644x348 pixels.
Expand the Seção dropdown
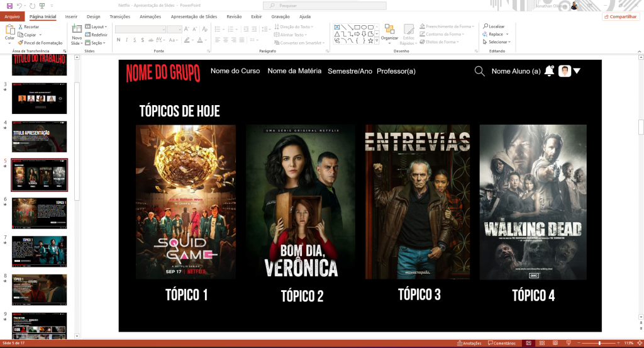pyautogui.click(x=96, y=43)
